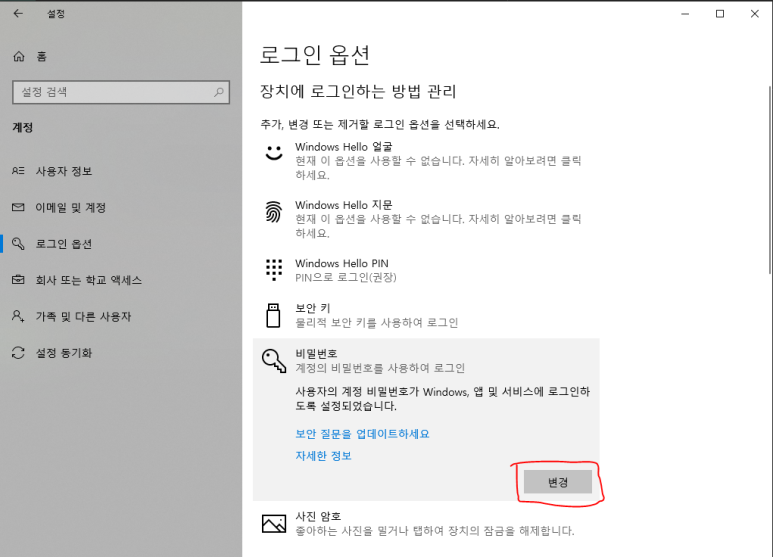Click the Windows Hello face smiley icon

(x=274, y=153)
